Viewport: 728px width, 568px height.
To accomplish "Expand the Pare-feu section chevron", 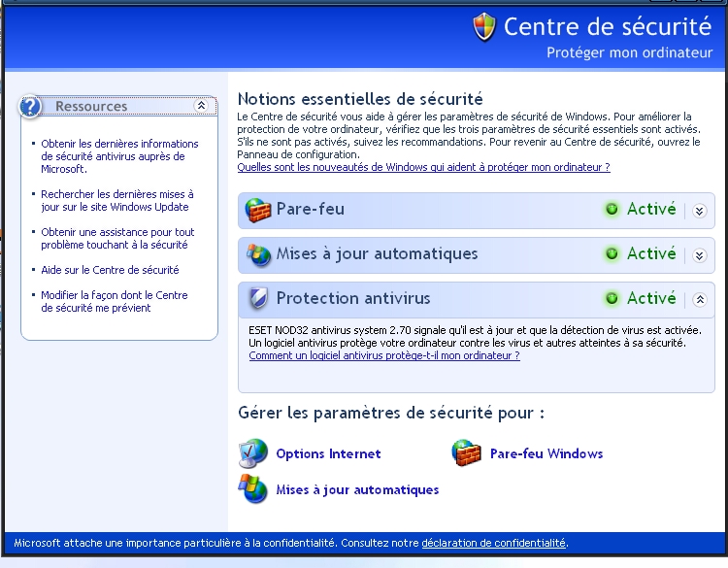I will tap(699, 211).
